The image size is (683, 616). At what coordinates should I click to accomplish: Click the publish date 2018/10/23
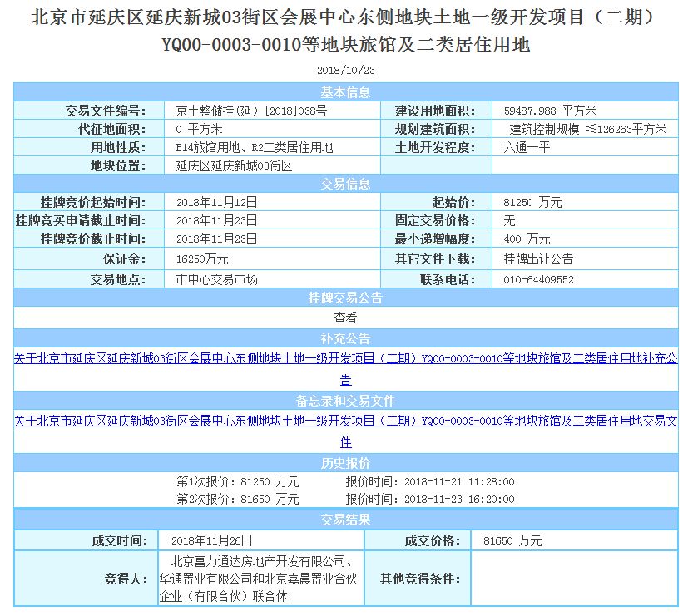[x=345, y=71]
